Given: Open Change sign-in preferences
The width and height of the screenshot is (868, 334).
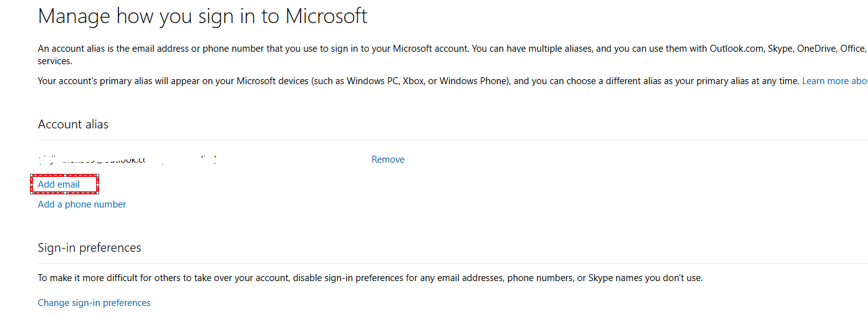Looking at the screenshot, I should pyautogui.click(x=94, y=303).
